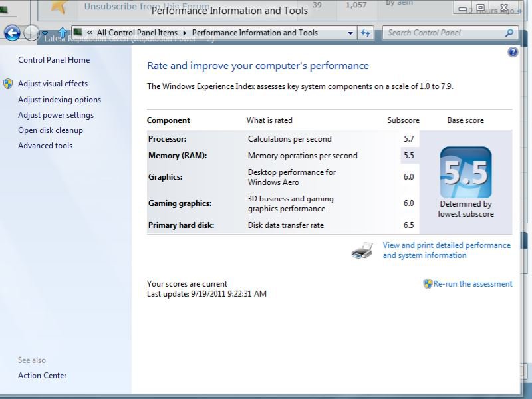The image size is (532, 399).
Task: Focus the Search Control Panel field
Action: (x=450, y=33)
